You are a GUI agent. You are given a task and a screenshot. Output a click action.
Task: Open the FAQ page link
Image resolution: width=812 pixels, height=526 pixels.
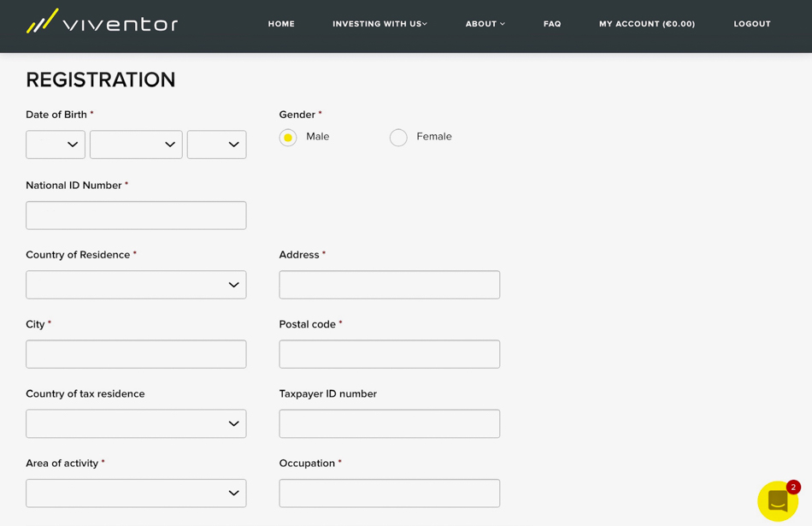(x=552, y=24)
